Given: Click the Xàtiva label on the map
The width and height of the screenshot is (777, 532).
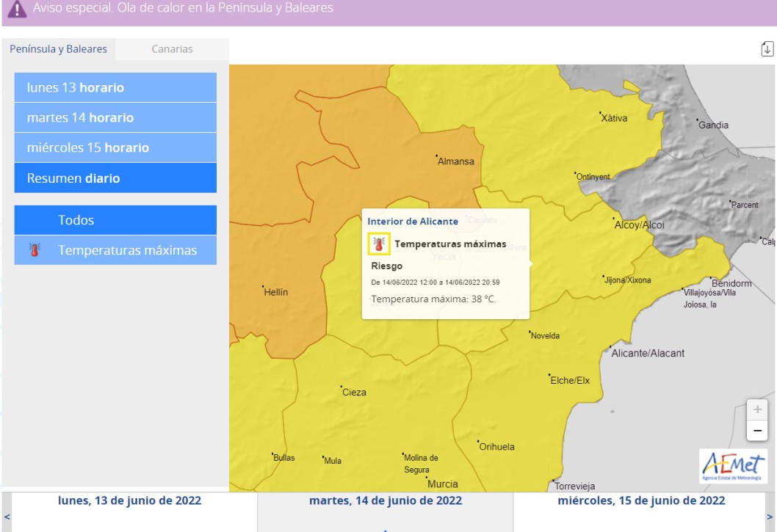Looking at the screenshot, I should click(613, 118).
